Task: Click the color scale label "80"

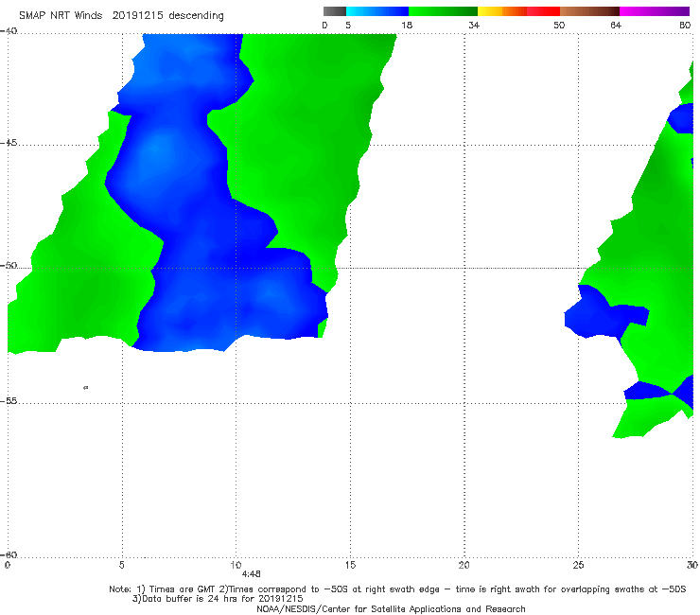Action: coord(685,25)
